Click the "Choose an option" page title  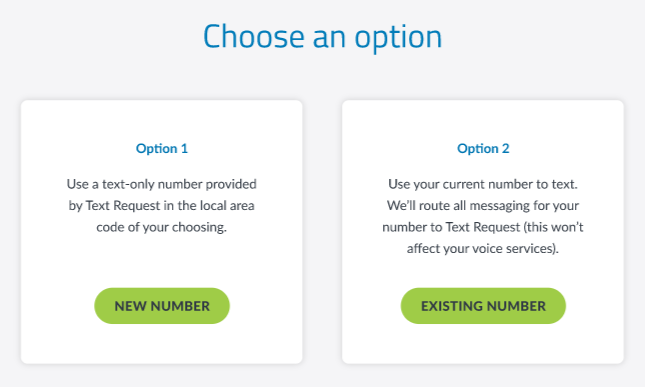pos(322,37)
